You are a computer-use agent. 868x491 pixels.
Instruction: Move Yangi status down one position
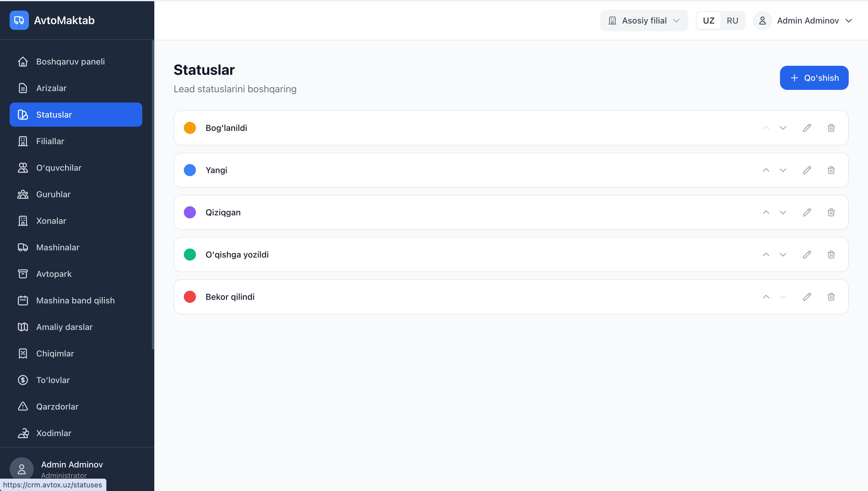(783, 170)
